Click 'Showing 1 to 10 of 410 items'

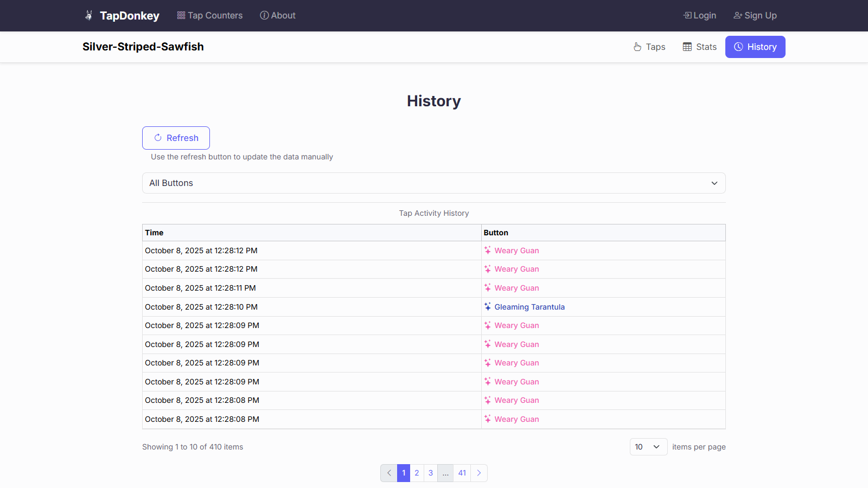point(193,447)
